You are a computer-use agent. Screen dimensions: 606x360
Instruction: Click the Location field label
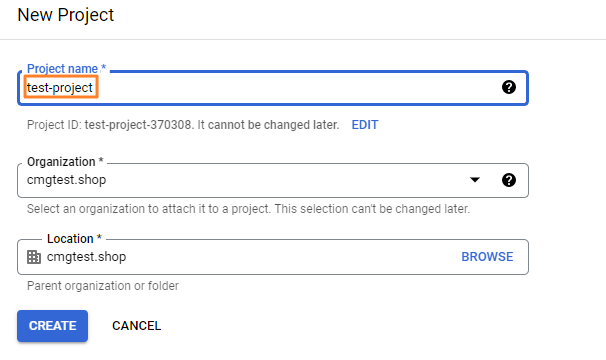click(x=74, y=239)
